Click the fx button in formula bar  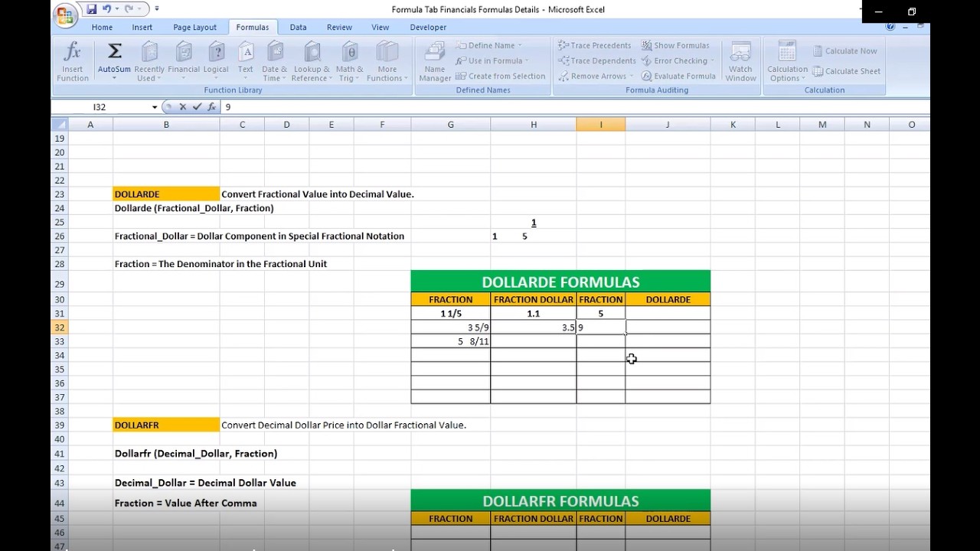[211, 107]
